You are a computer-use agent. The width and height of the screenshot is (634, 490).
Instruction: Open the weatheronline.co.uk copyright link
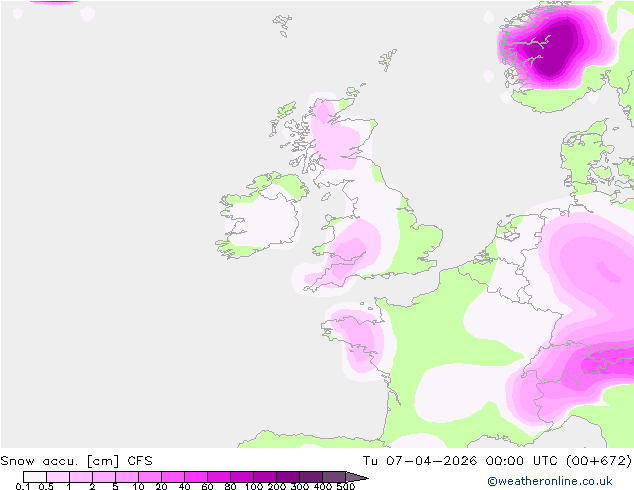pos(550,481)
